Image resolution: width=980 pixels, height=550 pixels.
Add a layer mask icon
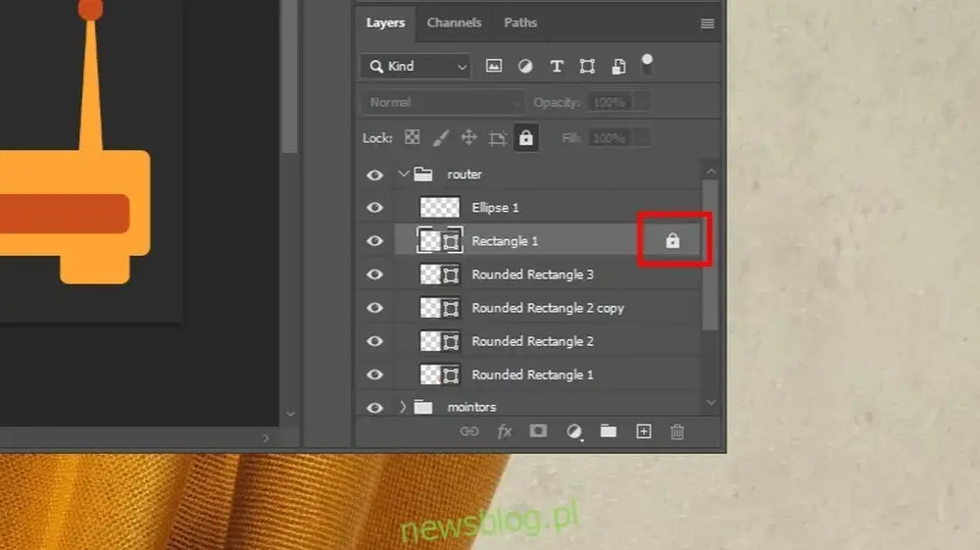tap(538, 430)
